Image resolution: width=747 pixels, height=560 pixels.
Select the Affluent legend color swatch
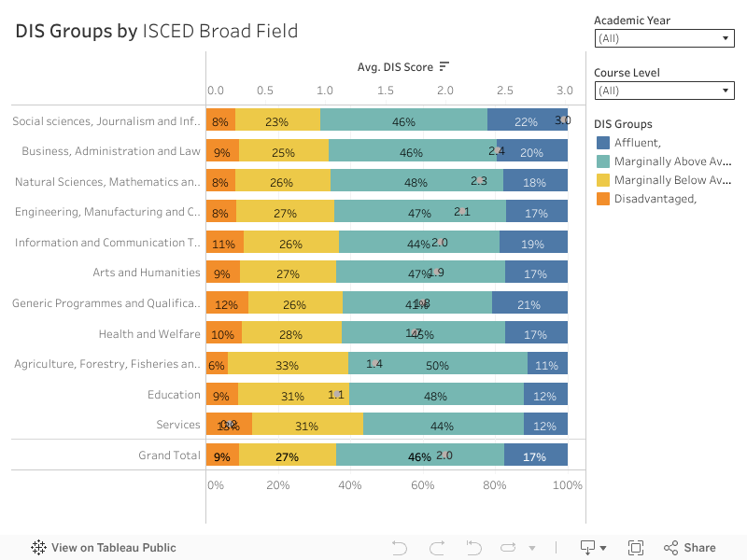point(603,143)
